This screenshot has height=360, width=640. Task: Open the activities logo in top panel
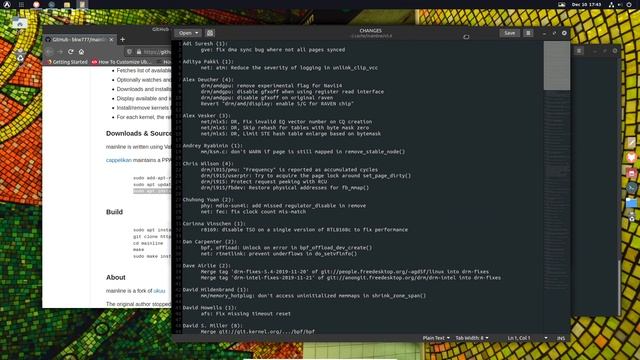click(7, 4)
